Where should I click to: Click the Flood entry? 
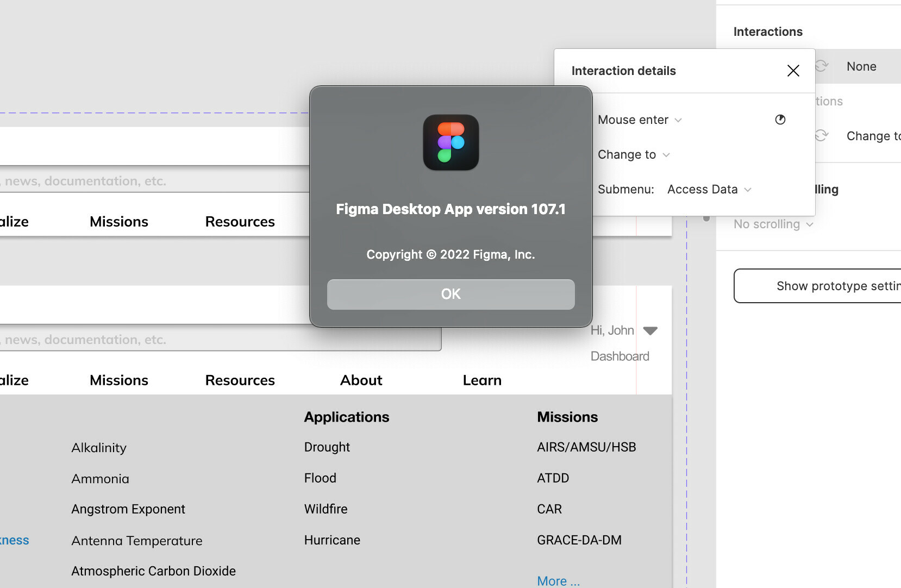[320, 478]
